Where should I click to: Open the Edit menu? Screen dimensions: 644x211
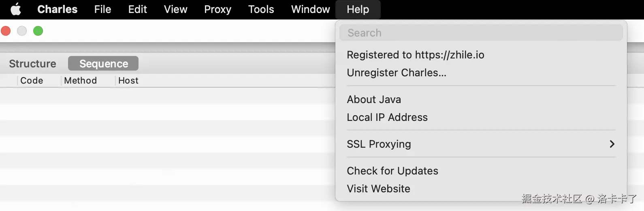138,9
